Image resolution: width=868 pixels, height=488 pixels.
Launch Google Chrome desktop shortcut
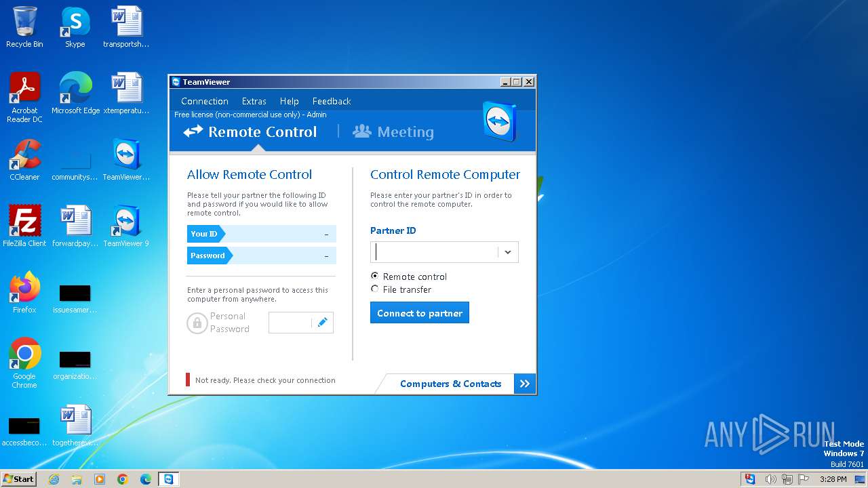pos(24,363)
